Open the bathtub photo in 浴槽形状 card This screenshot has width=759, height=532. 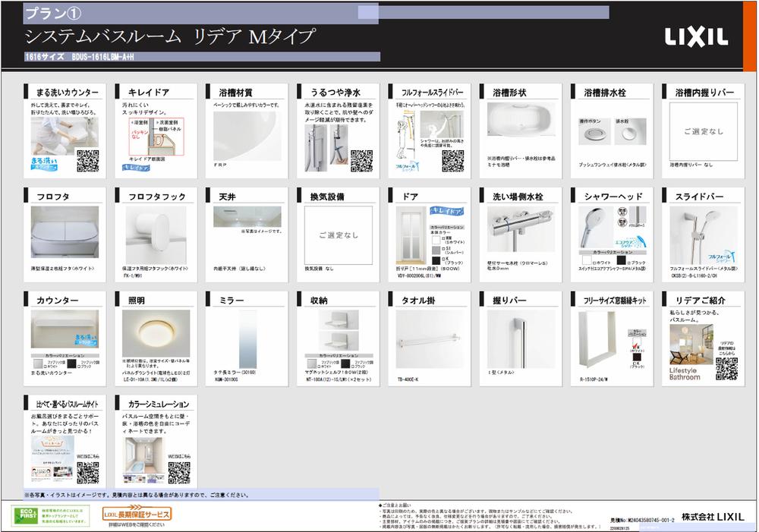[x=521, y=120]
